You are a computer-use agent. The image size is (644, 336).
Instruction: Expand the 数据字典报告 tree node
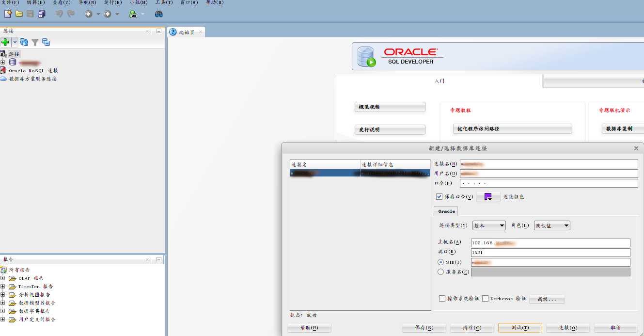3,311
